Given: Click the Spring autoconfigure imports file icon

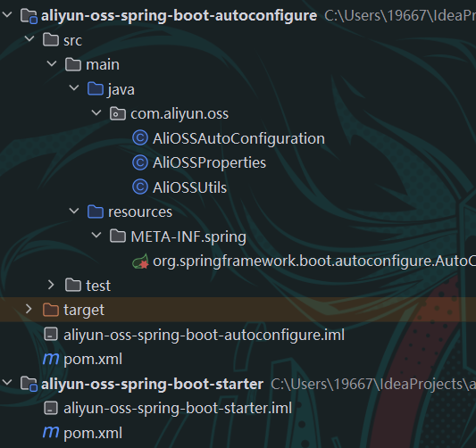Looking at the screenshot, I should [x=140, y=261].
